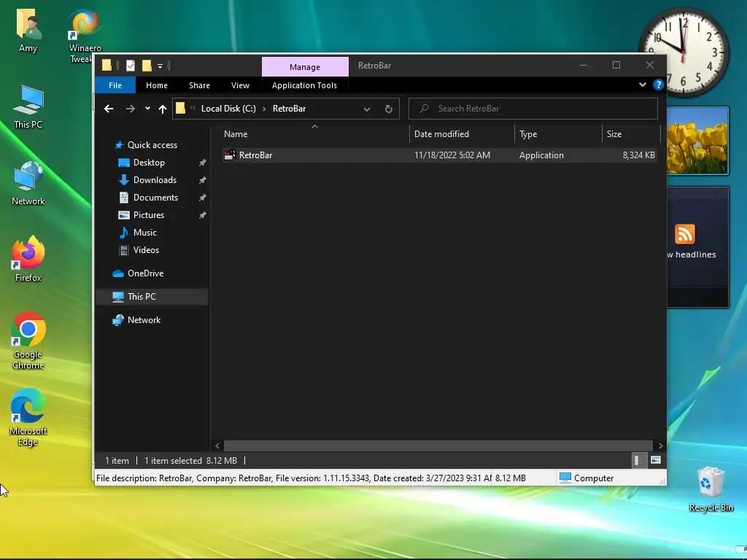The width and height of the screenshot is (747, 560).
Task: Switch to the Share ribbon tab
Action: tap(199, 85)
